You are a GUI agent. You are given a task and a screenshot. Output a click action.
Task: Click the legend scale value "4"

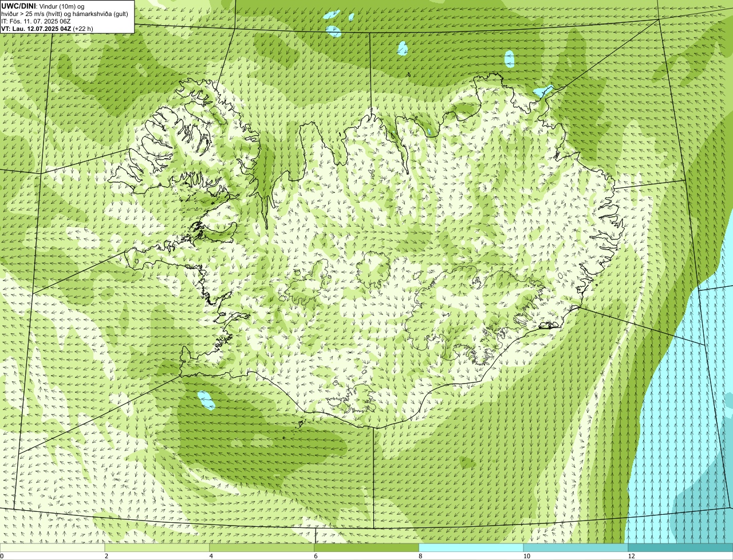211,556
